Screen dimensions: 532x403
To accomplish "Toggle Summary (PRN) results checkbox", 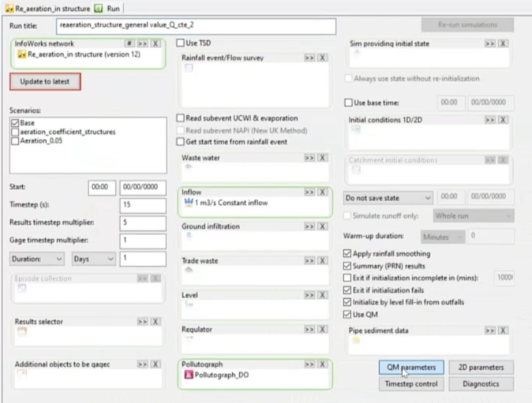I will pos(347,266).
